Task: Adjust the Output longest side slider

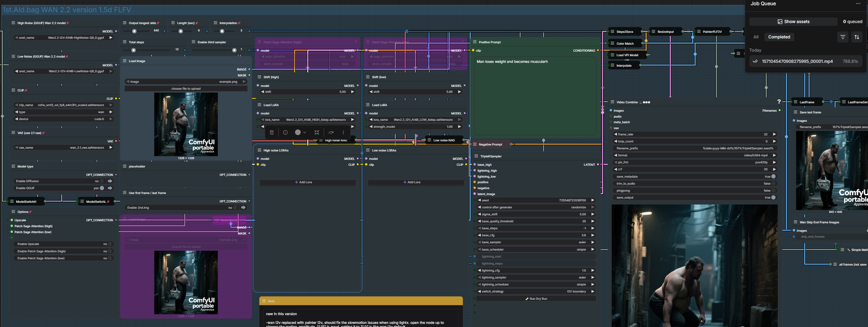Action: tap(134, 31)
